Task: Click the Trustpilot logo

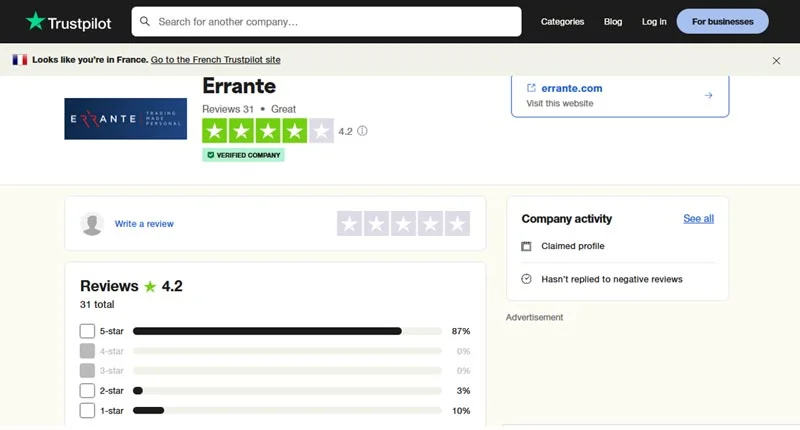Action: point(68,22)
